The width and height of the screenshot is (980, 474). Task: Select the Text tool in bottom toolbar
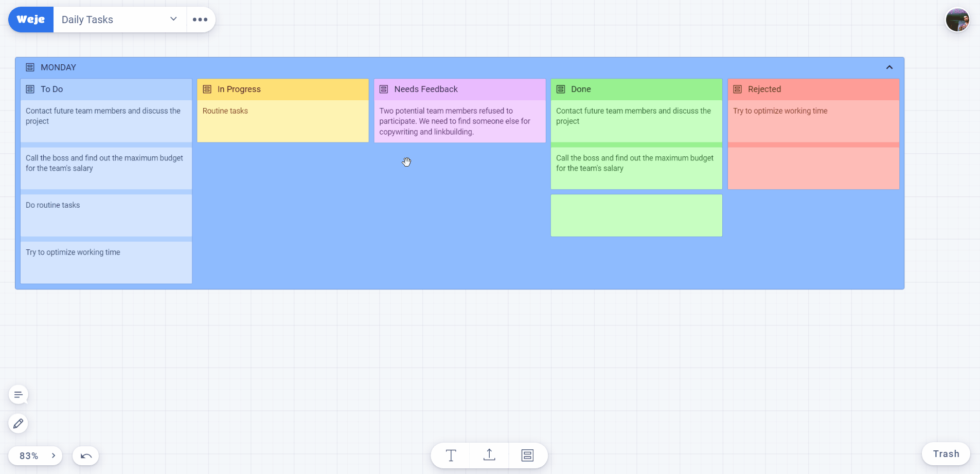point(451,455)
